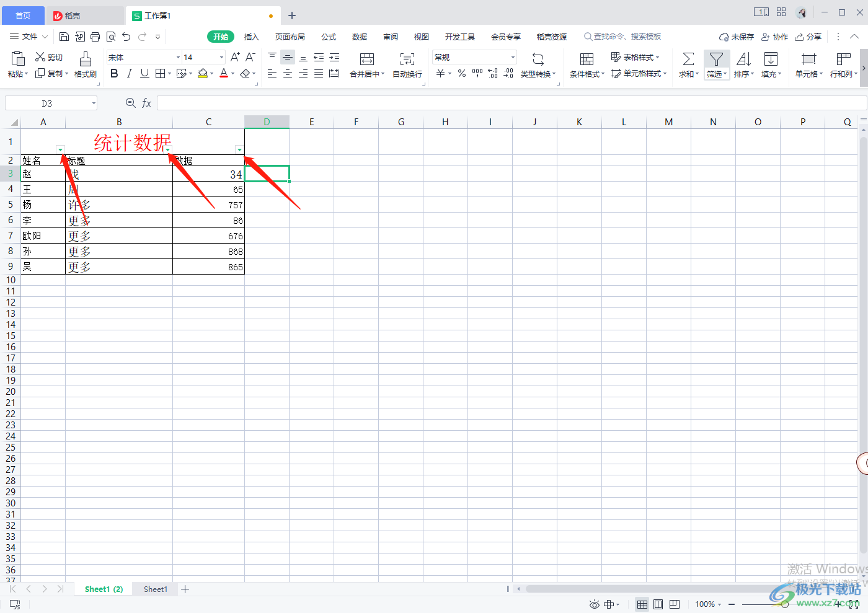Open the 数据 ribbon tab
Image resolution: width=868 pixels, height=613 pixels.
coord(360,37)
